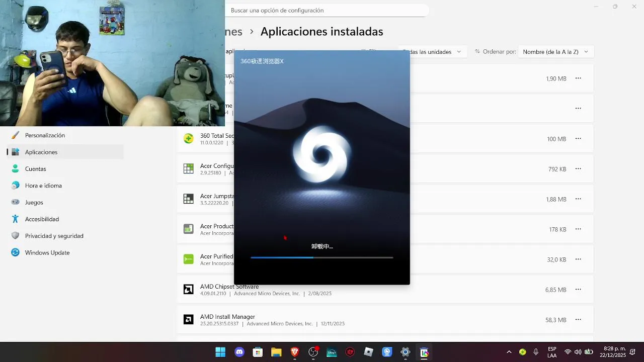This screenshot has height=362, width=644.
Task: Show hidden system tray icons
Action: point(509,352)
